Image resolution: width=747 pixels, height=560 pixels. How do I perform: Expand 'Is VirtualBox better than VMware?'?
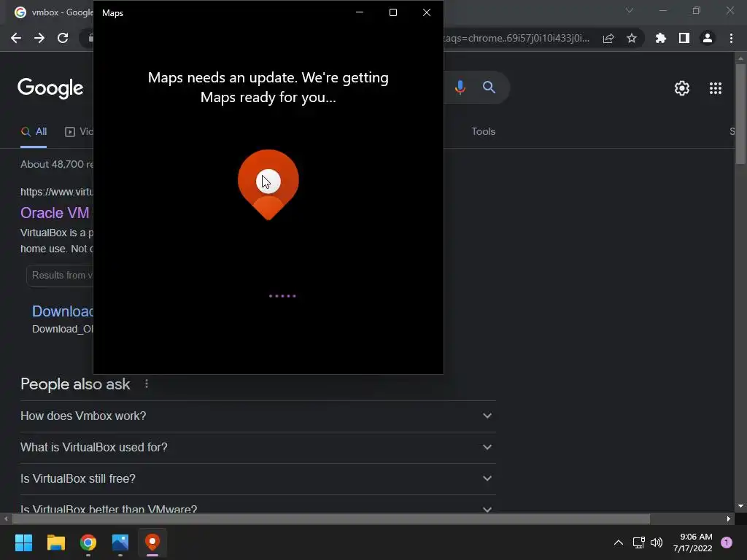[258, 506]
